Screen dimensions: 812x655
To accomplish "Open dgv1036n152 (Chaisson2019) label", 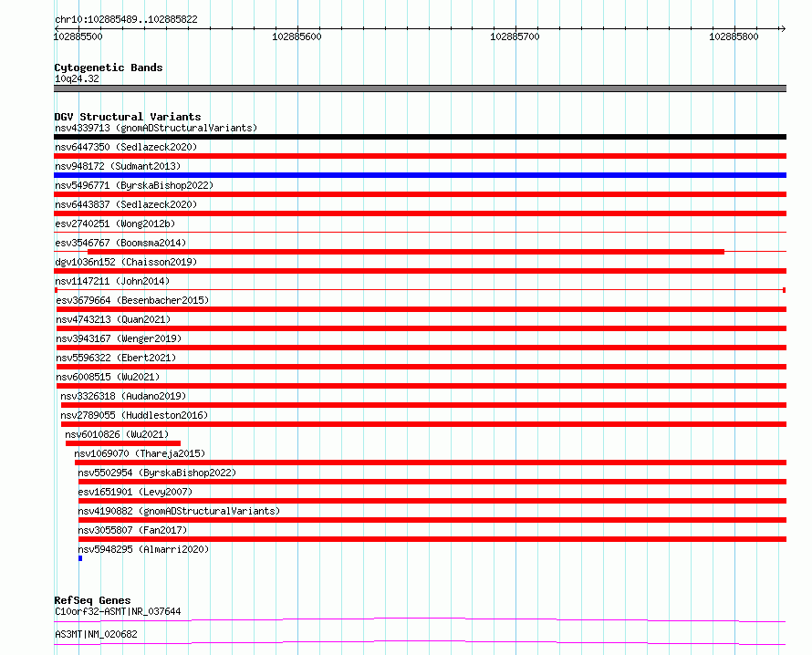I will click(126, 262).
